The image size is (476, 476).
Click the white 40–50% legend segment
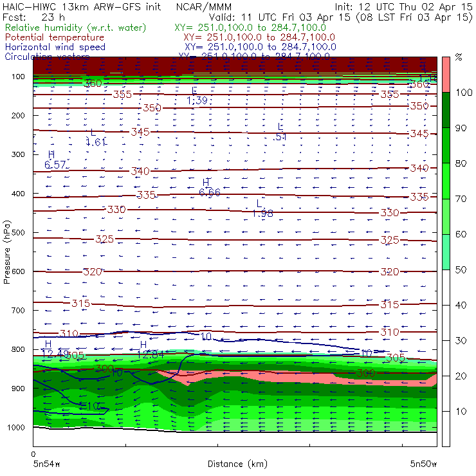[x=446, y=288]
